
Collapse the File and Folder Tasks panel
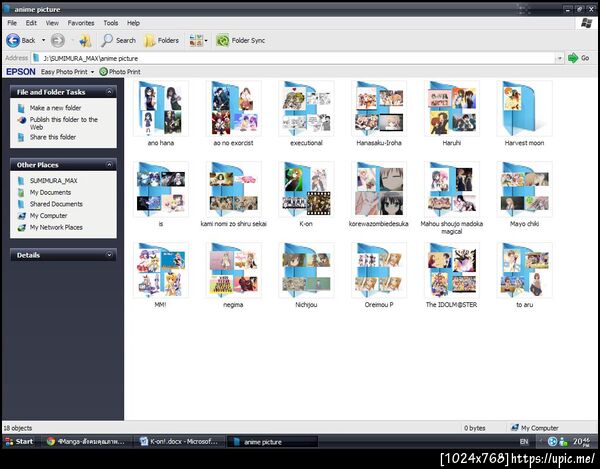click(x=109, y=92)
